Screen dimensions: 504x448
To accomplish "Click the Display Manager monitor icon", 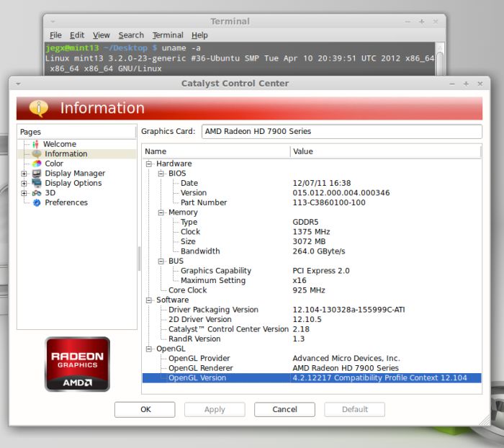I will [37, 174].
